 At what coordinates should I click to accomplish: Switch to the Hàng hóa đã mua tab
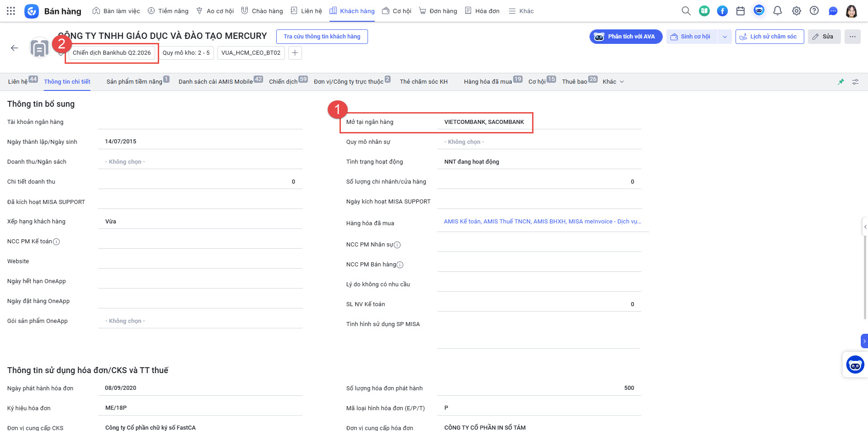pos(488,82)
